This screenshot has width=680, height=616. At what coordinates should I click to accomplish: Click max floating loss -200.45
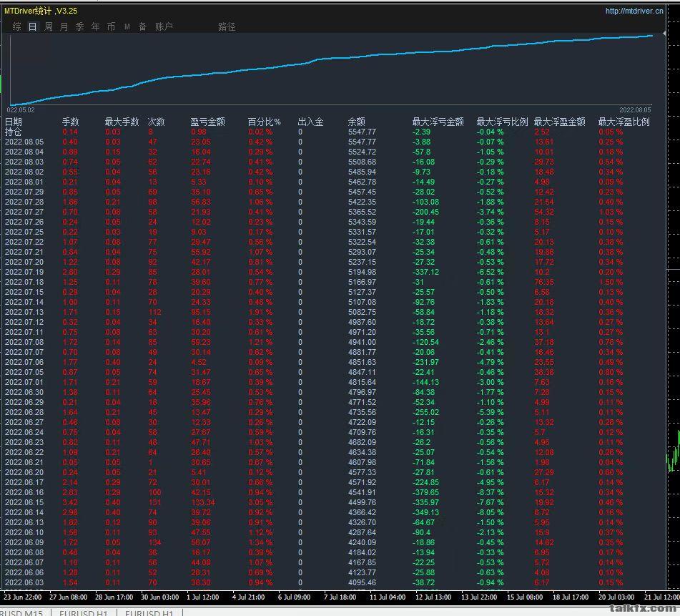(425, 212)
